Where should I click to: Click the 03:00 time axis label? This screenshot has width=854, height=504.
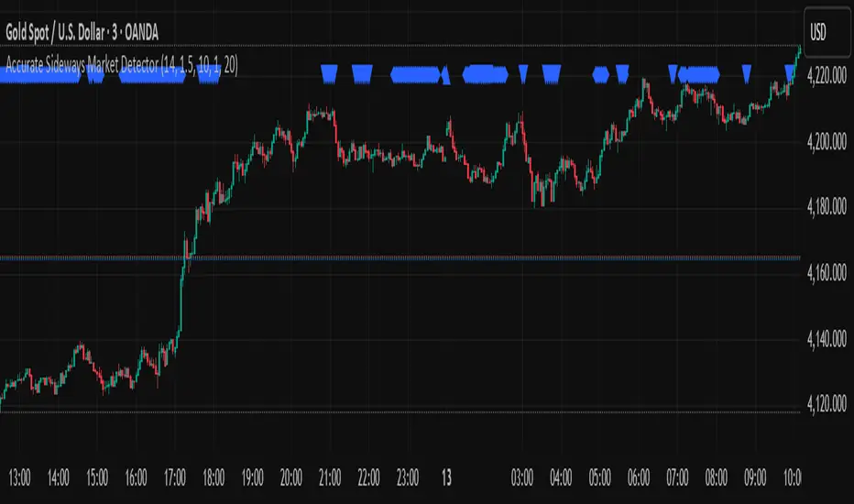[x=521, y=477]
